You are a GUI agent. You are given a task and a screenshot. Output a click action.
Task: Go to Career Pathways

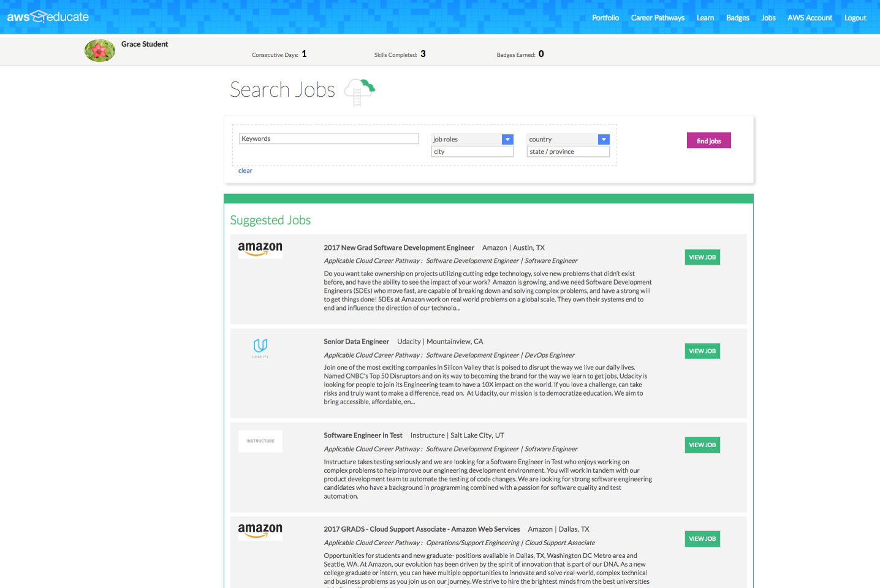coord(658,18)
